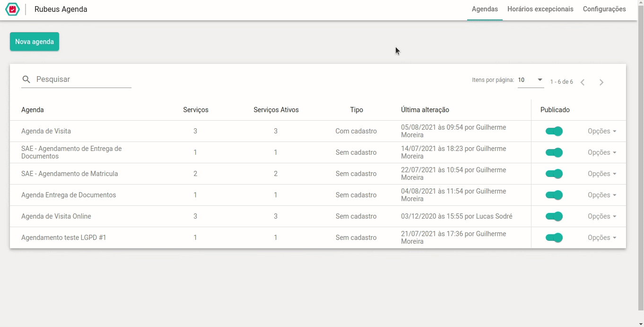Viewport: 644px width, 327px height.
Task: Click the 22/07/2021 às 10:54 date cell
Action: [453, 174]
